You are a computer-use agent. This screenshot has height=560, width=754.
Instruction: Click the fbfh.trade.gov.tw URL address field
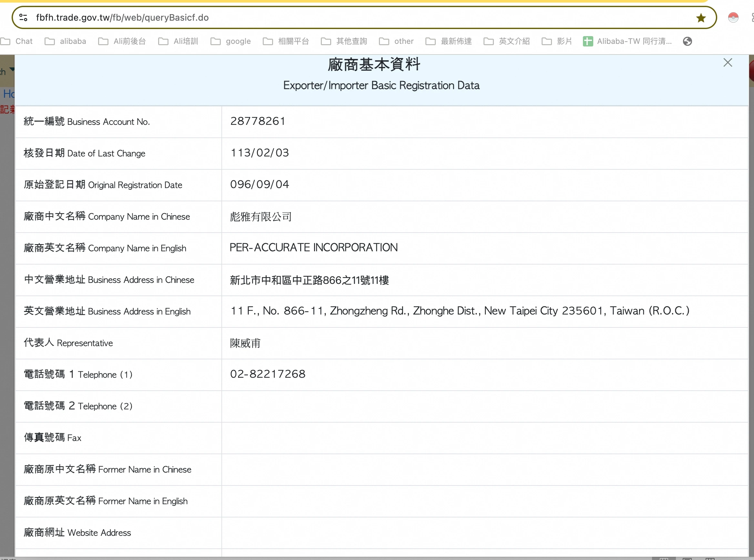pos(122,18)
